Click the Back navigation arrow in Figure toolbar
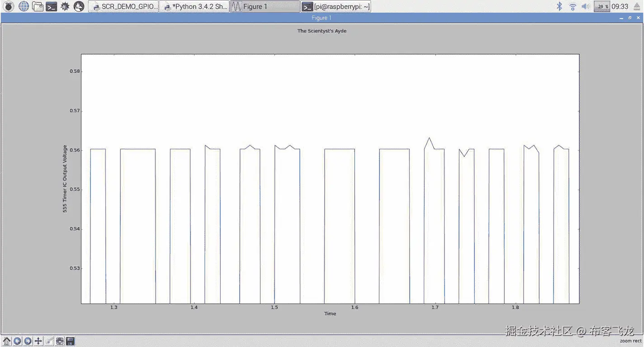The height and width of the screenshot is (347, 644). tap(17, 341)
